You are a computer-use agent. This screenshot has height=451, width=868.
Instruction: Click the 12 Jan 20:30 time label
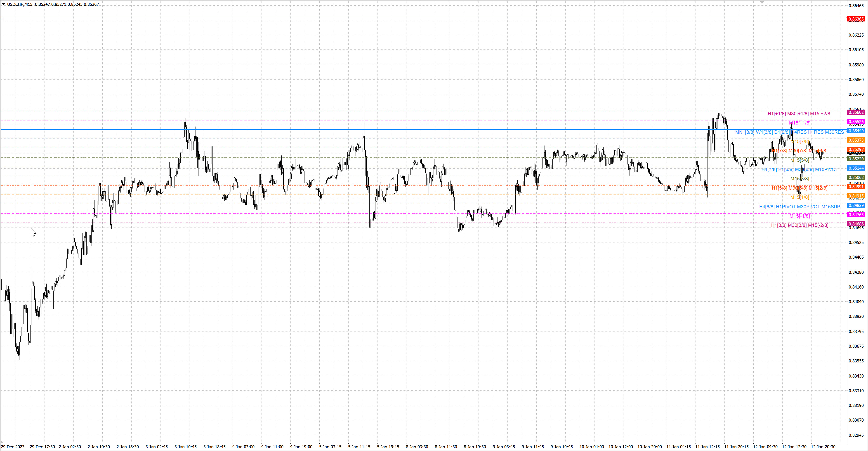(823, 447)
